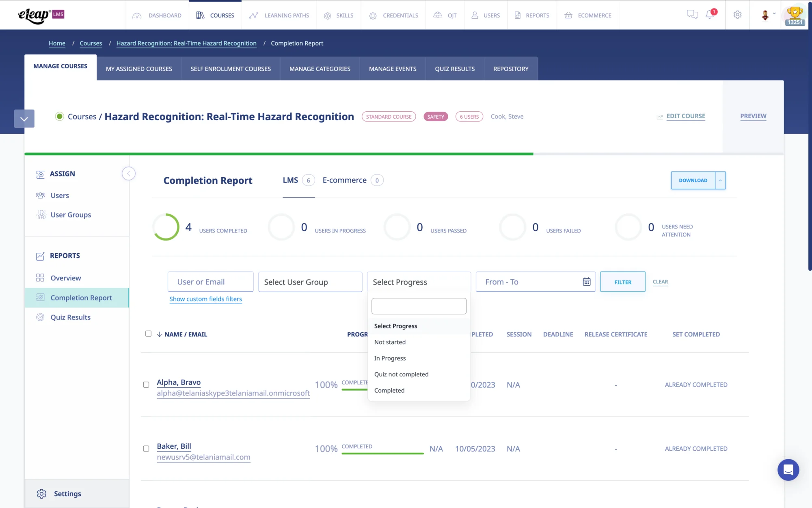
Task: Click the Completion Report sidebar icon
Action: pyautogui.click(x=40, y=297)
